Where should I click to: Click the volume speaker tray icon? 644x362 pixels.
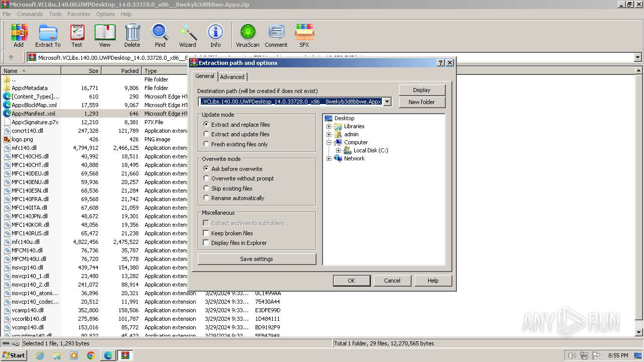pos(572,355)
